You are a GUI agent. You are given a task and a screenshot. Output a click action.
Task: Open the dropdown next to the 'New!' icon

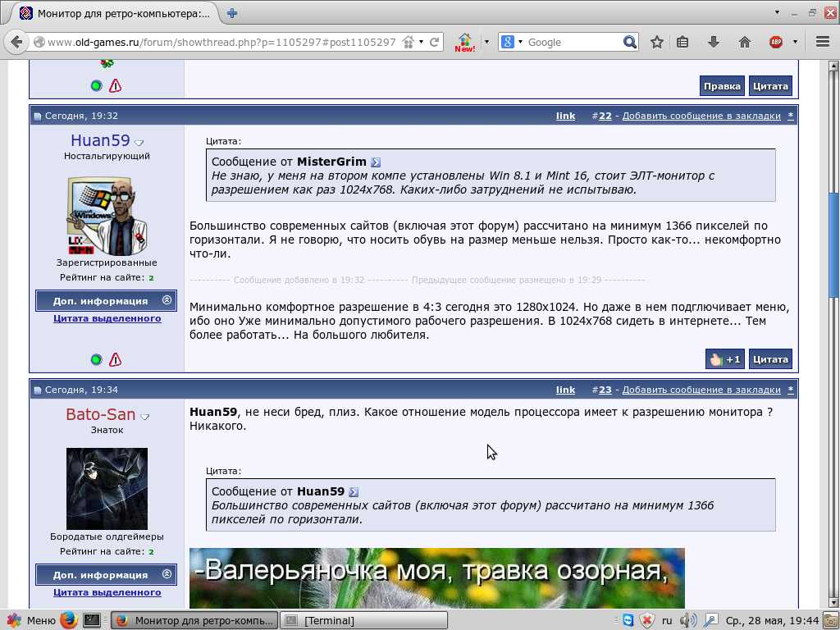(486, 42)
